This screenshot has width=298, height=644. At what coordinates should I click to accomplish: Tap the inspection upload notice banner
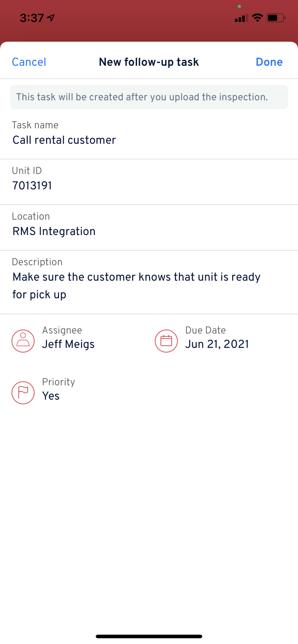149,97
